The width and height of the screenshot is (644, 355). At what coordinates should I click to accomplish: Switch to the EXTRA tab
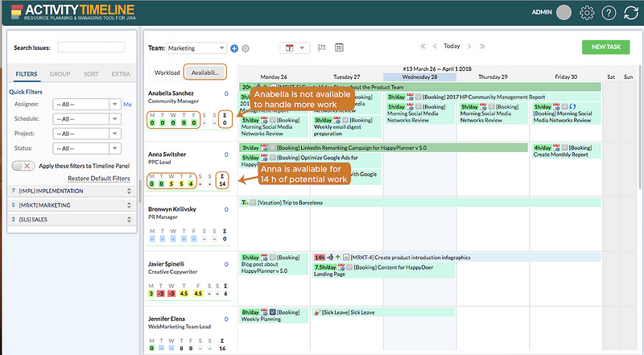(x=121, y=74)
